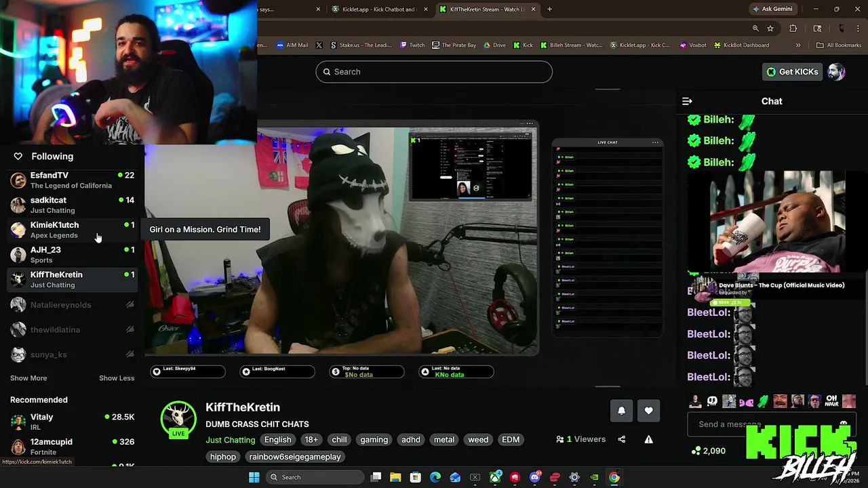Image resolution: width=868 pixels, height=488 pixels.
Task: Open the Windows Start menu
Action: (254, 477)
